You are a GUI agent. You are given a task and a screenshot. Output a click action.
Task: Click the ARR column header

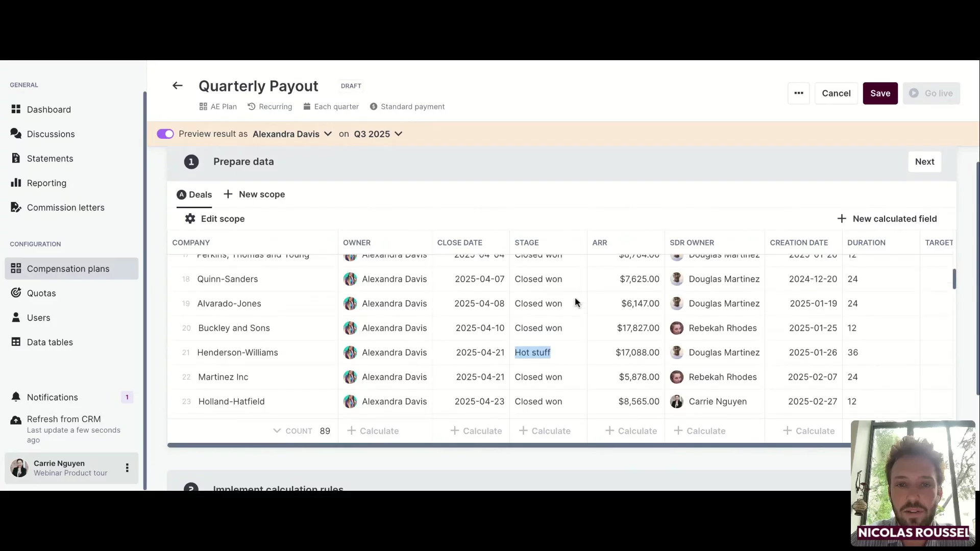[600, 243]
